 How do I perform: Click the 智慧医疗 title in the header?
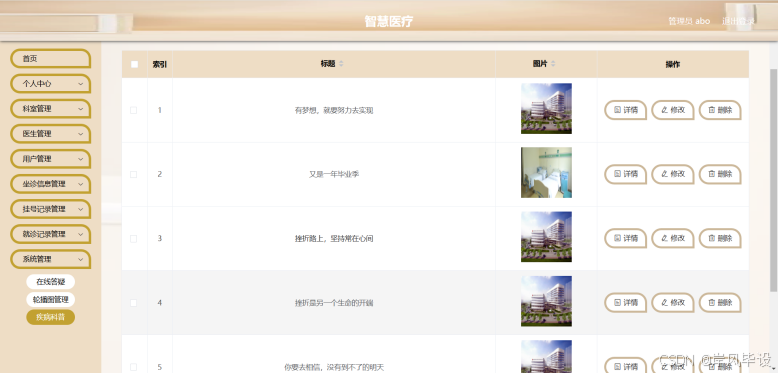389,21
